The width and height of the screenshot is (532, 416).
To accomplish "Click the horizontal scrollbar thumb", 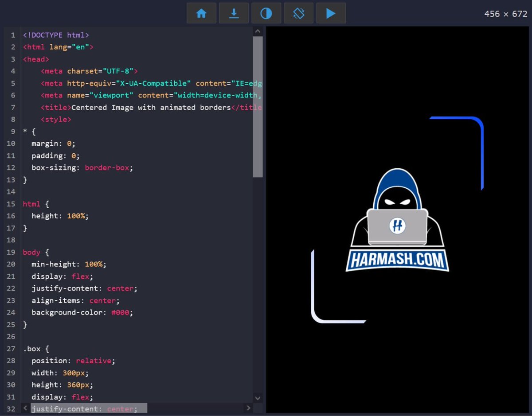I will point(89,408).
